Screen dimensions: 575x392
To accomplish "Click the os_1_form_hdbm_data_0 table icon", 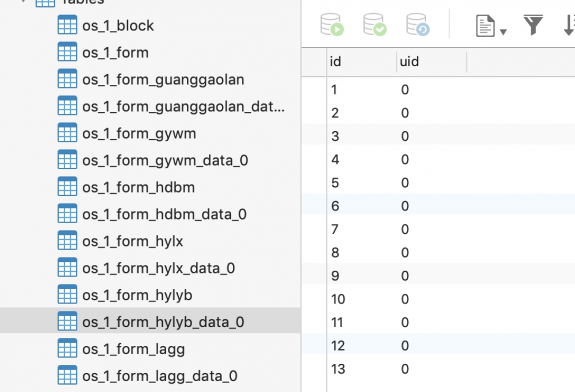I will 67,213.
